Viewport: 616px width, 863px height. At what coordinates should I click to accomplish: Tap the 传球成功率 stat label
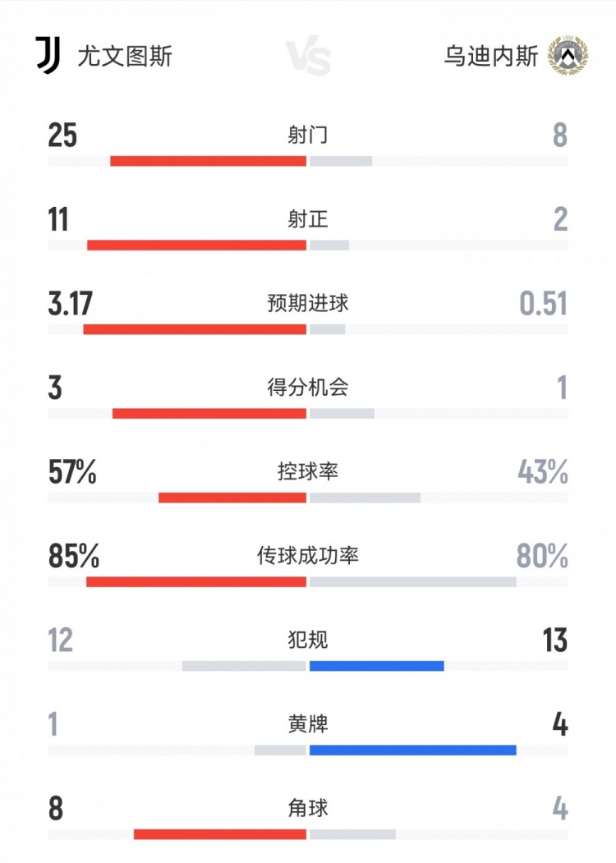coord(308,556)
